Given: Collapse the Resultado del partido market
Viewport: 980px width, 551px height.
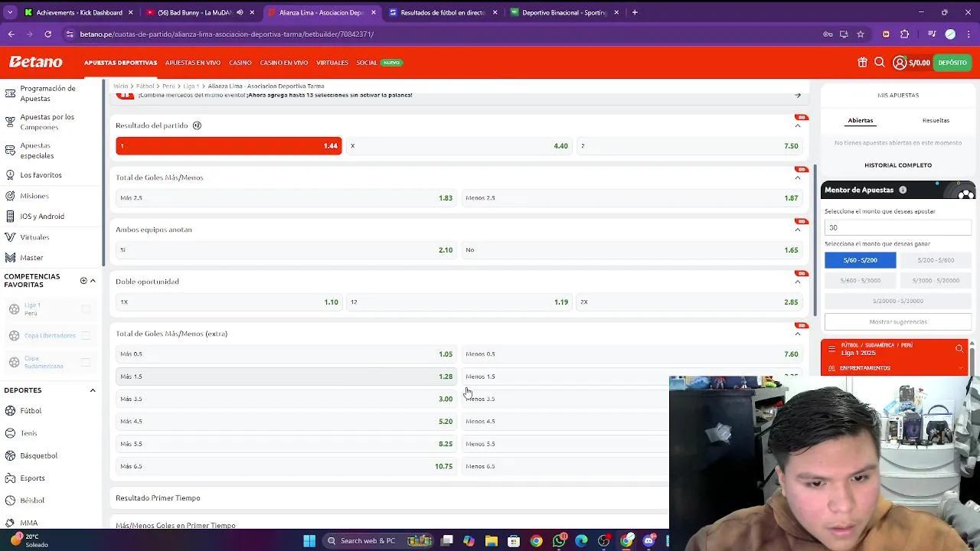Looking at the screenshot, I should click(x=798, y=126).
